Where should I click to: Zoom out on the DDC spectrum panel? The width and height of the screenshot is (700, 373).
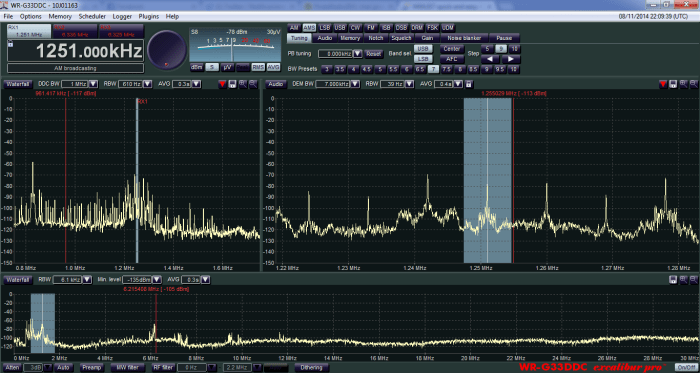click(x=253, y=84)
